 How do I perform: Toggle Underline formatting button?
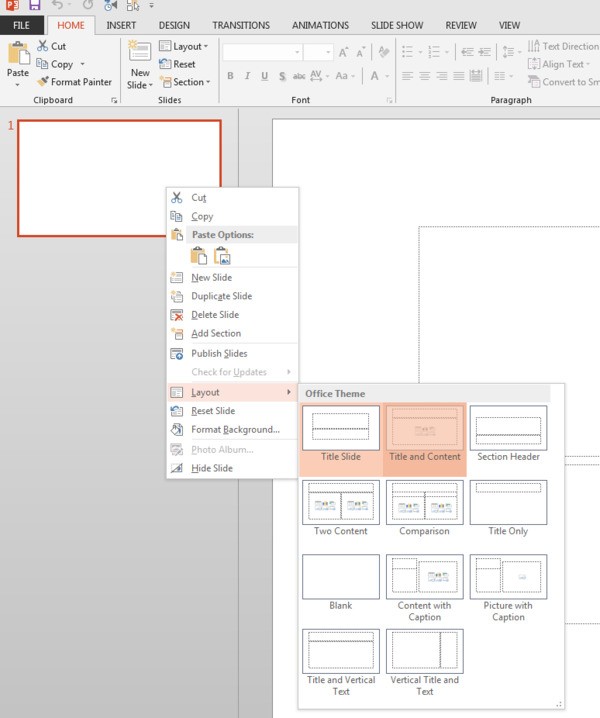(x=265, y=76)
